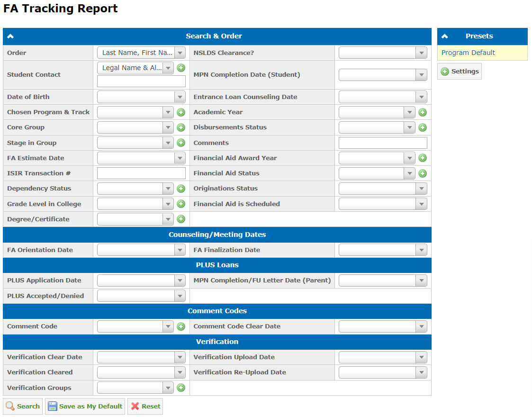Open the PLUS Application Date dropdown
This screenshot has height=417, width=532.
pyautogui.click(x=141, y=281)
